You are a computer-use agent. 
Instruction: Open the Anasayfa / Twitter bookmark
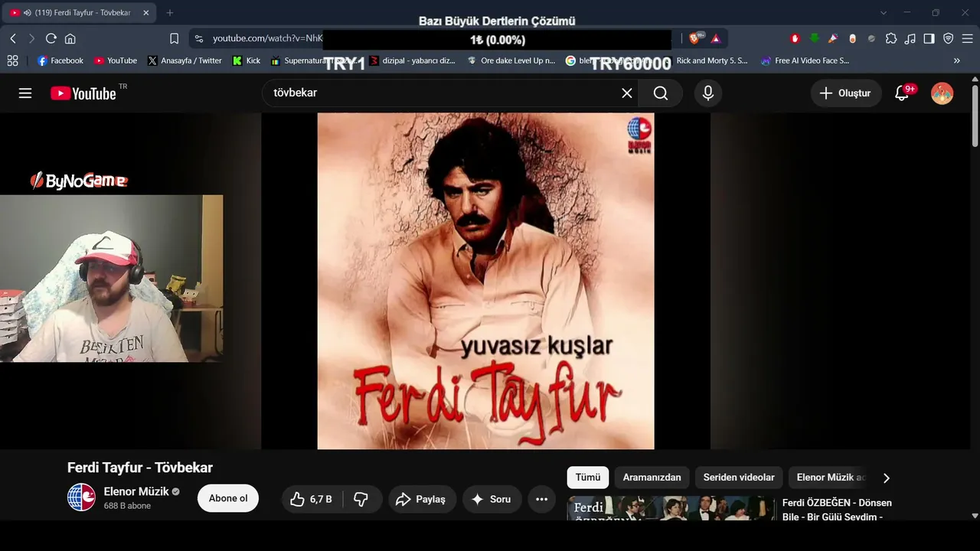[x=185, y=60]
